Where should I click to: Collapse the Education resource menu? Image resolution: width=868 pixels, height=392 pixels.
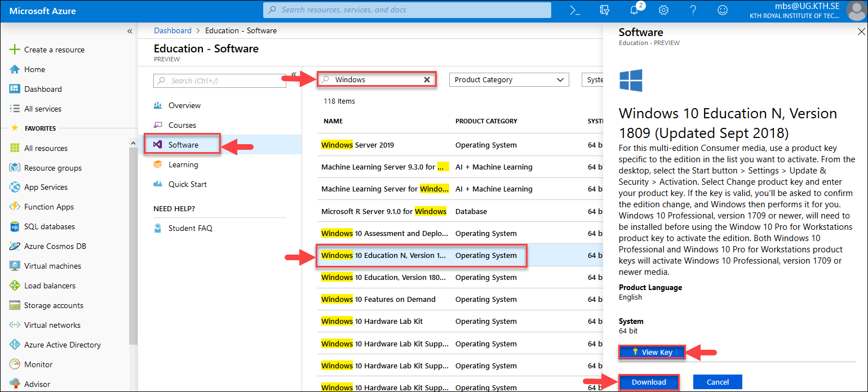pyautogui.click(x=293, y=74)
